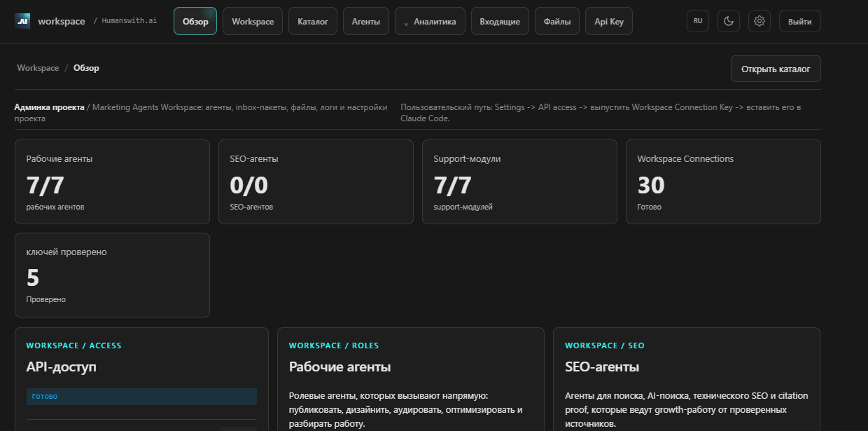This screenshot has height=431, width=868.
Task: Toggle dark mode with moon icon
Action: (x=729, y=21)
